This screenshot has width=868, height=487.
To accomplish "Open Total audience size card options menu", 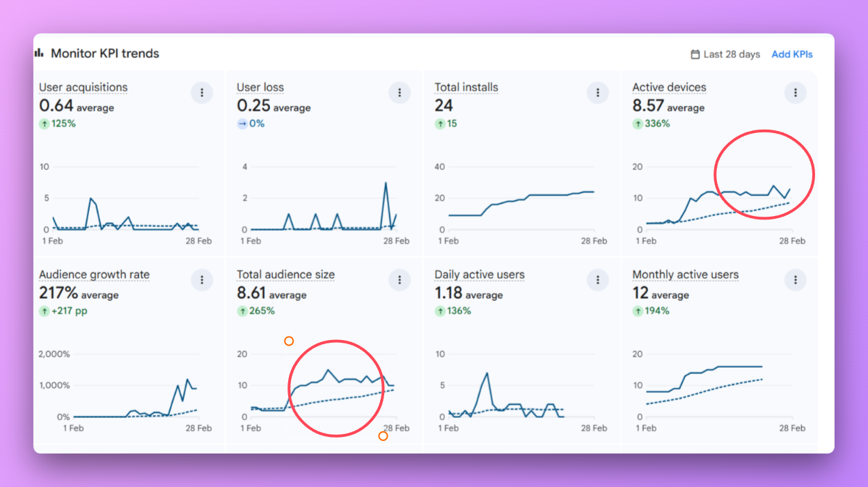I will point(400,279).
